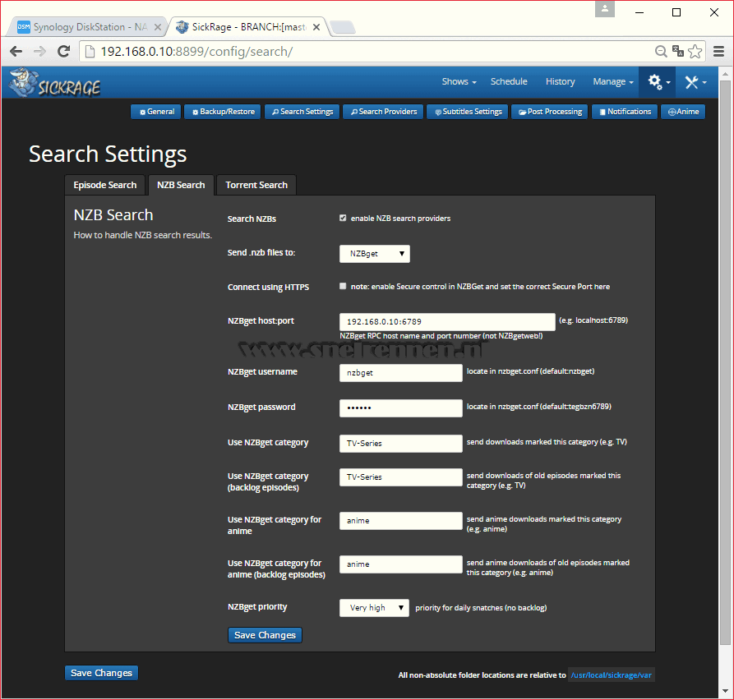
Task: Open Backup/Restore settings
Action: (223, 112)
